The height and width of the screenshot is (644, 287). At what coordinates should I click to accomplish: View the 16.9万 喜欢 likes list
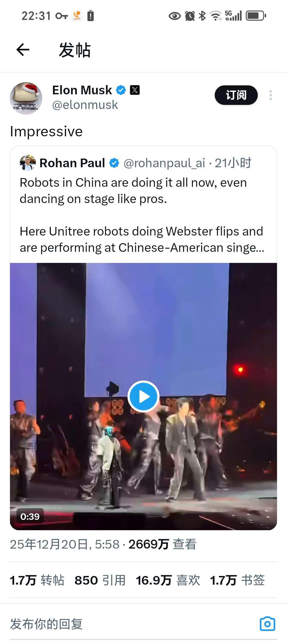coord(168,580)
